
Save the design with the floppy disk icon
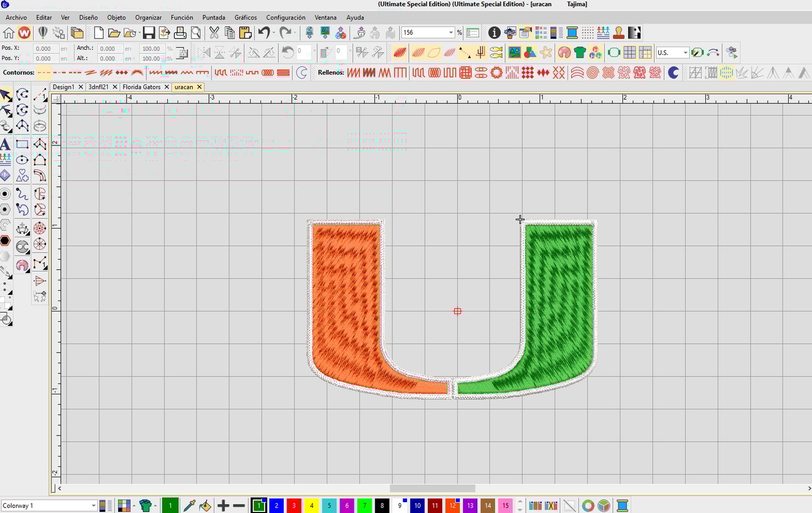point(149,33)
